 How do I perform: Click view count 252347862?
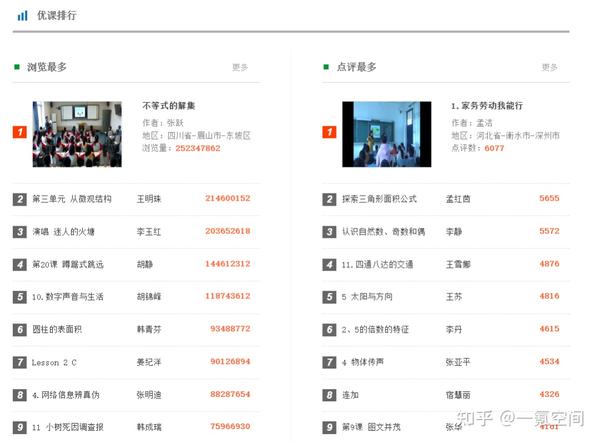pyautogui.click(x=198, y=148)
